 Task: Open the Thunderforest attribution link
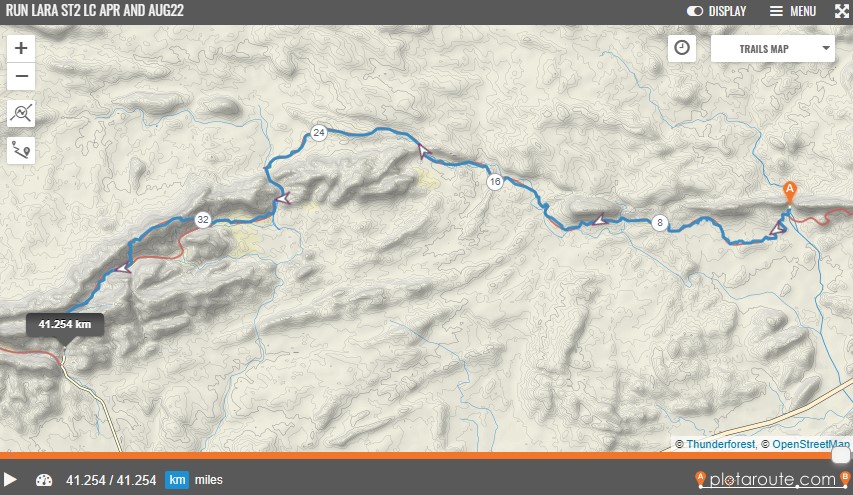tap(721, 444)
